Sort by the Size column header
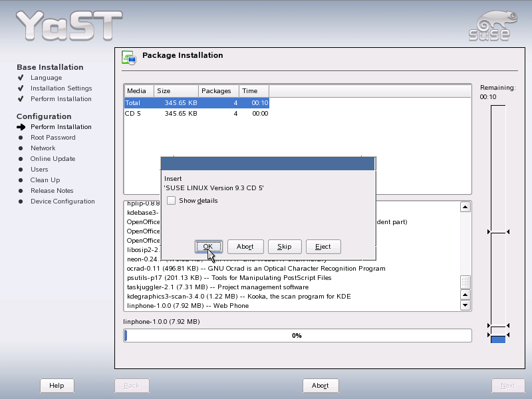Viewport: 532px width, 399px height. coord(176,91)
